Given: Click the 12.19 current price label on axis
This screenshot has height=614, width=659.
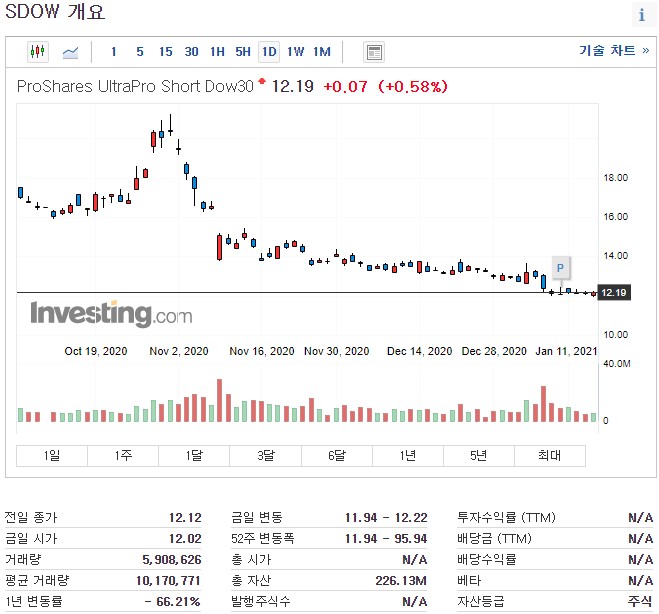Looking at the screenshot, I should [614, 293].
